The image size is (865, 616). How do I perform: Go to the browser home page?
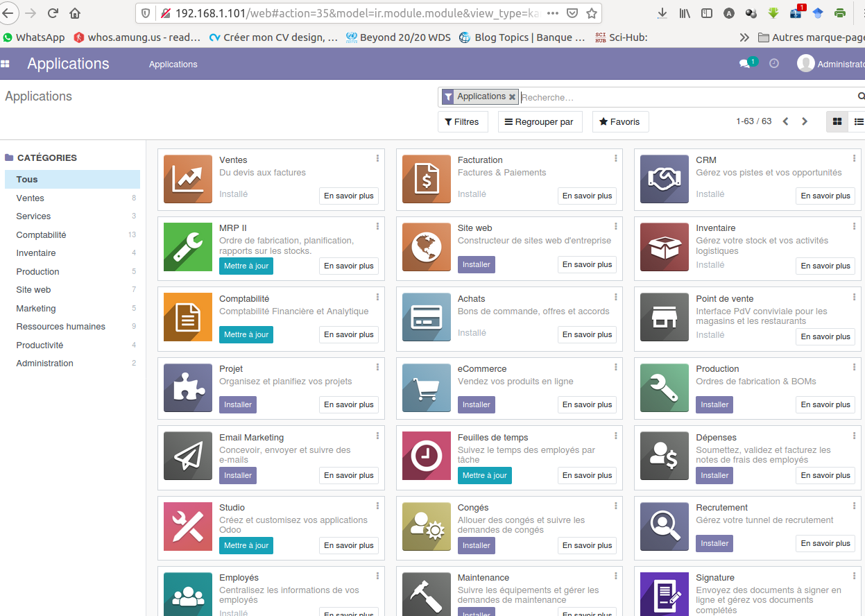tap(75, 13)
